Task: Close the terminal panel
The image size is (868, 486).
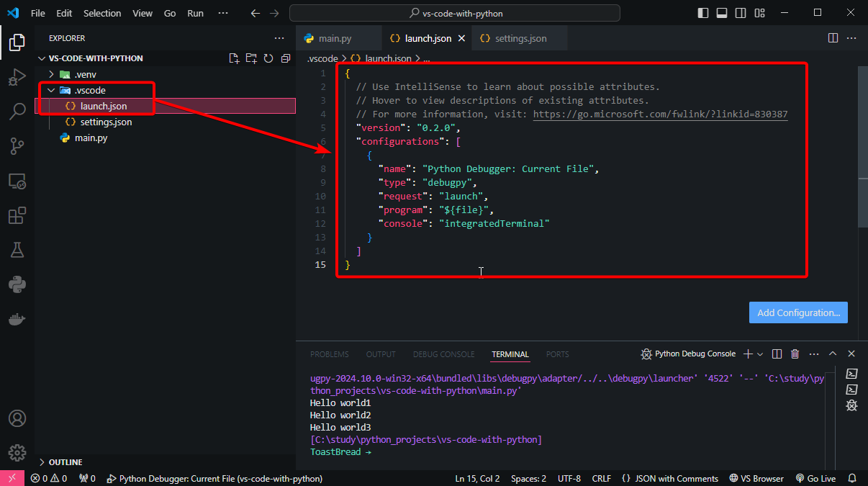Action: pyautogui.click(x=851, y=354)
